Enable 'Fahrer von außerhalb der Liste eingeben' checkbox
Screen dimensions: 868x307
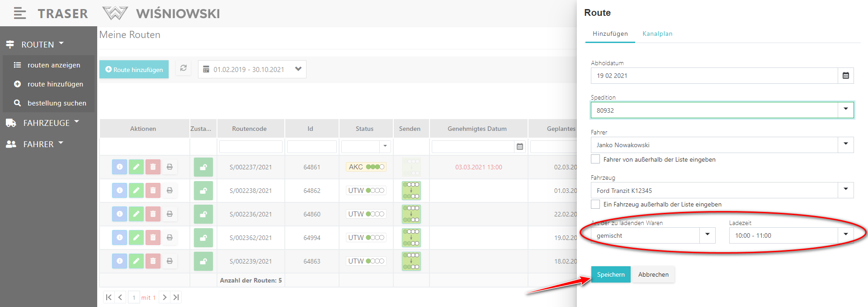tap(595, 159)
